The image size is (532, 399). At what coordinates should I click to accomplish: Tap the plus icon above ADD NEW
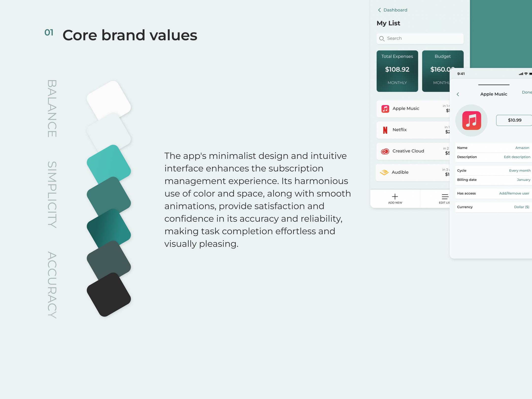coord(395,196)
